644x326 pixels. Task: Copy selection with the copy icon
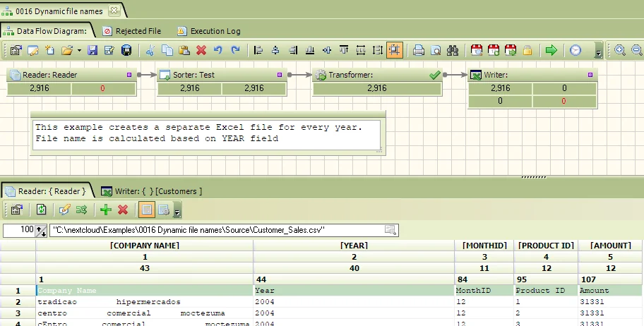click(x=167, y=50)
